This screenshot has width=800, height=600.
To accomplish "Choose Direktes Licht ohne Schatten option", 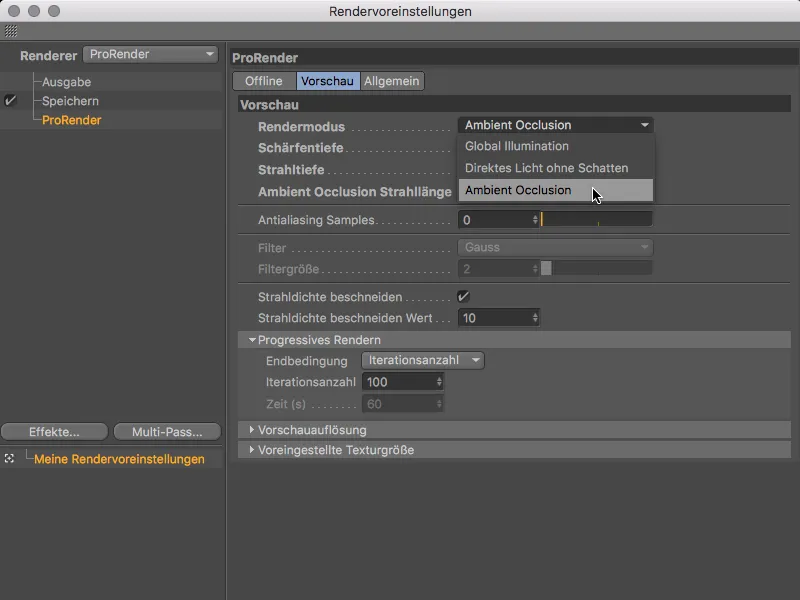I will pos(556,168).
